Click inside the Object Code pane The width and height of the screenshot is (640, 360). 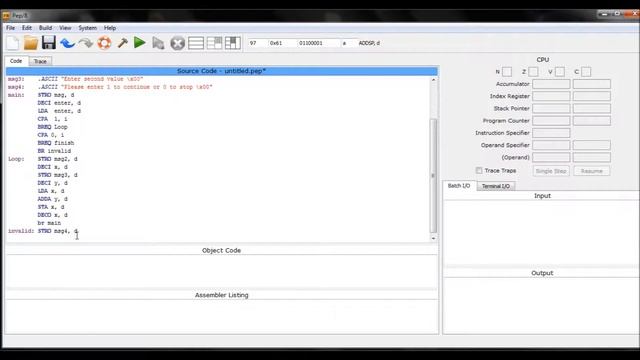pos(222,271)
